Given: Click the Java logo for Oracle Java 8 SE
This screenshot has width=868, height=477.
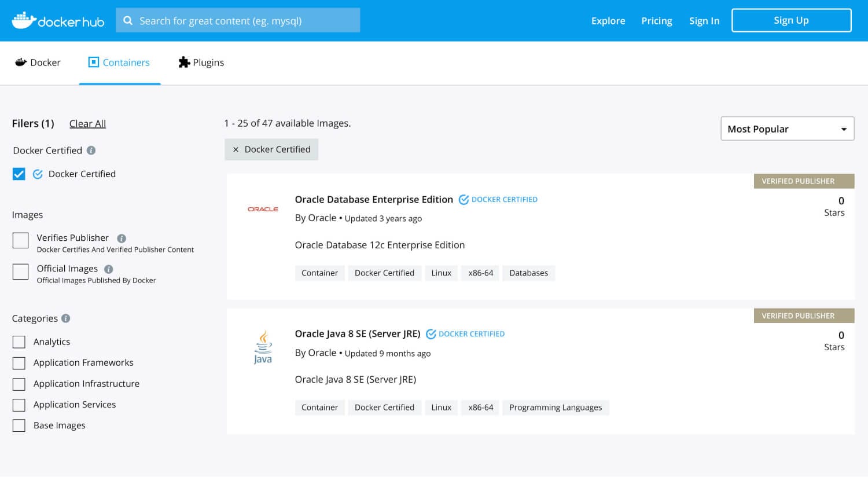Looking at the screenshot, I should pos(263,346).
